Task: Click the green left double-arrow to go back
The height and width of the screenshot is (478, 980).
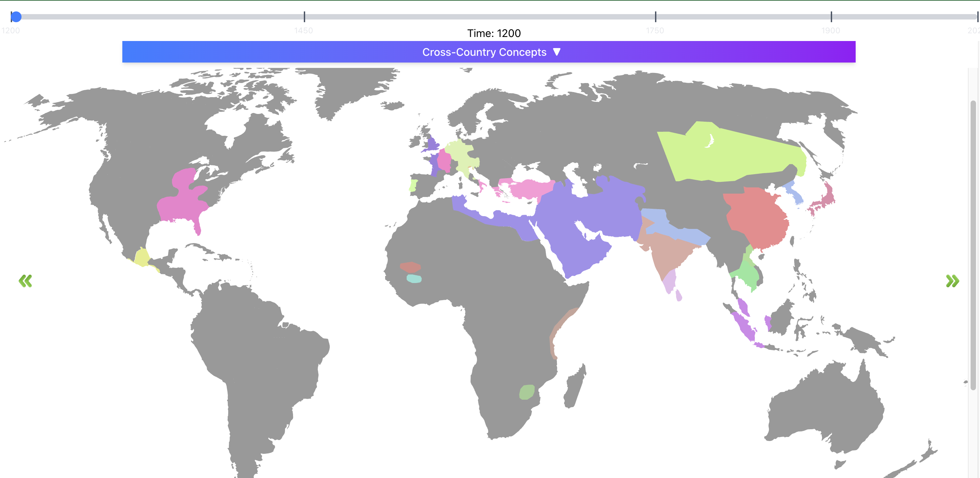Action: tap(25, 280)
